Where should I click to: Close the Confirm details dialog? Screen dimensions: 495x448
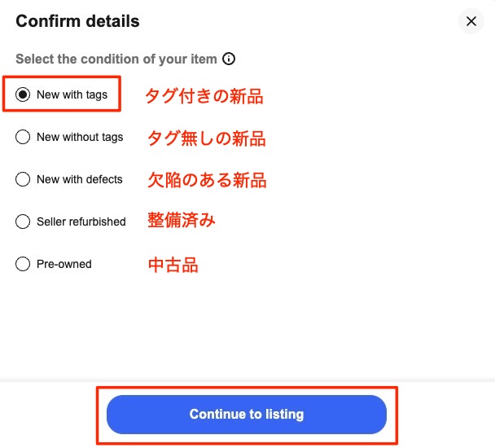pyautogui.click(x=471, y=21)
